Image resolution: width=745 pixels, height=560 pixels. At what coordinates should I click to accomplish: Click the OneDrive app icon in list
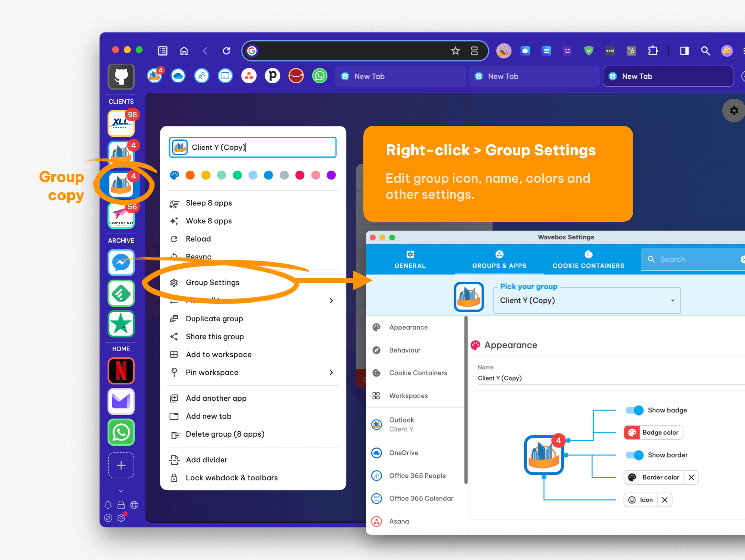tap(378, 453)
